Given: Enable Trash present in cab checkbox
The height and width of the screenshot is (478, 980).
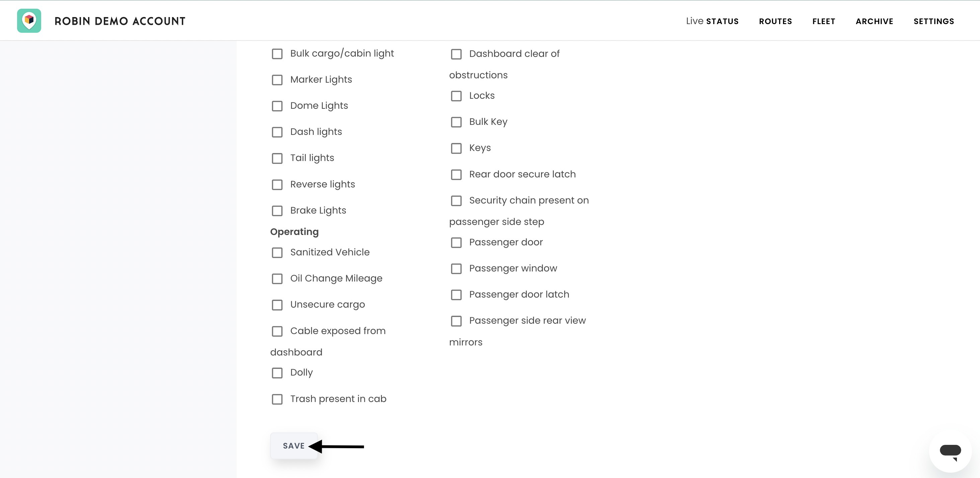Looking at the screenshot, I should pos(277,399).
